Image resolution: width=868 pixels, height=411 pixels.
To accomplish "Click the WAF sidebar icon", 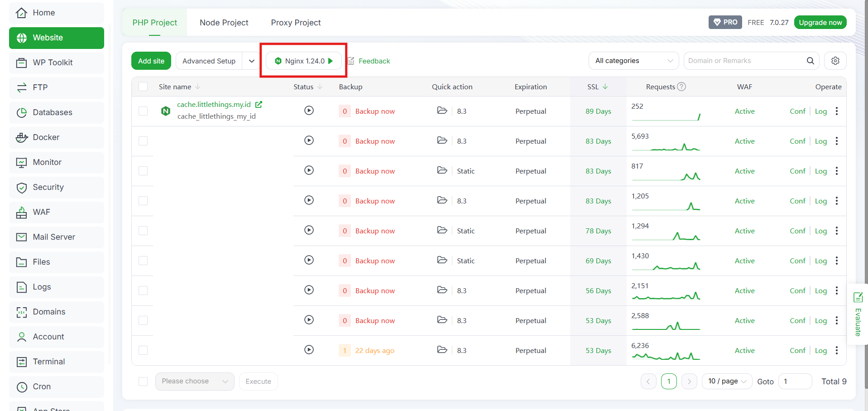I will point(21,212).
